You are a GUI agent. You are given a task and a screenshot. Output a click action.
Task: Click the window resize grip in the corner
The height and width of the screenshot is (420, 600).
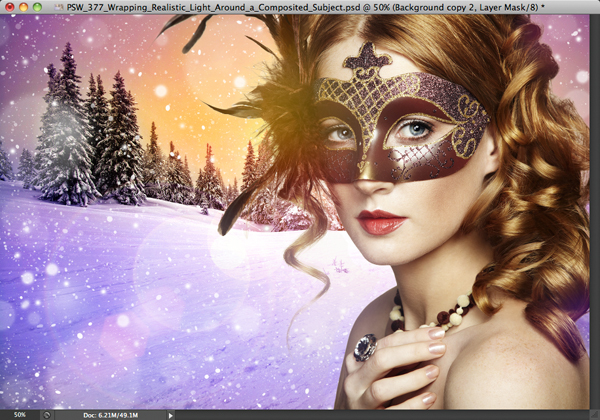click(x=595, y=415)
